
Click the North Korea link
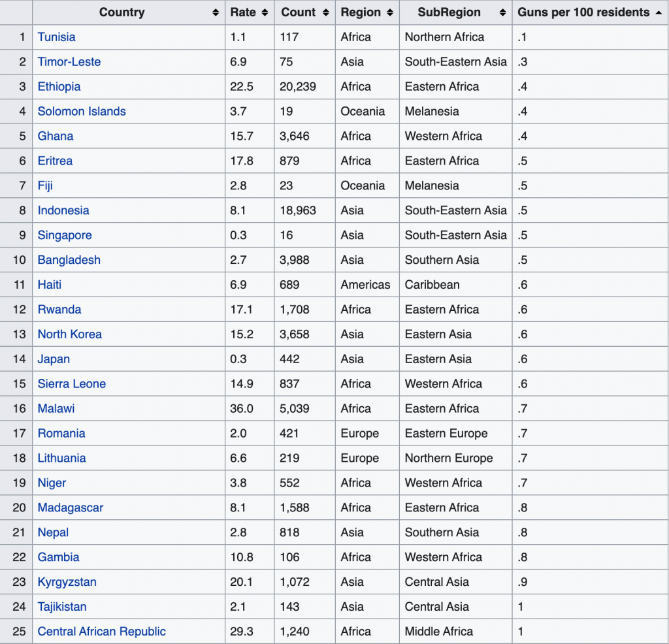(69, 334)
